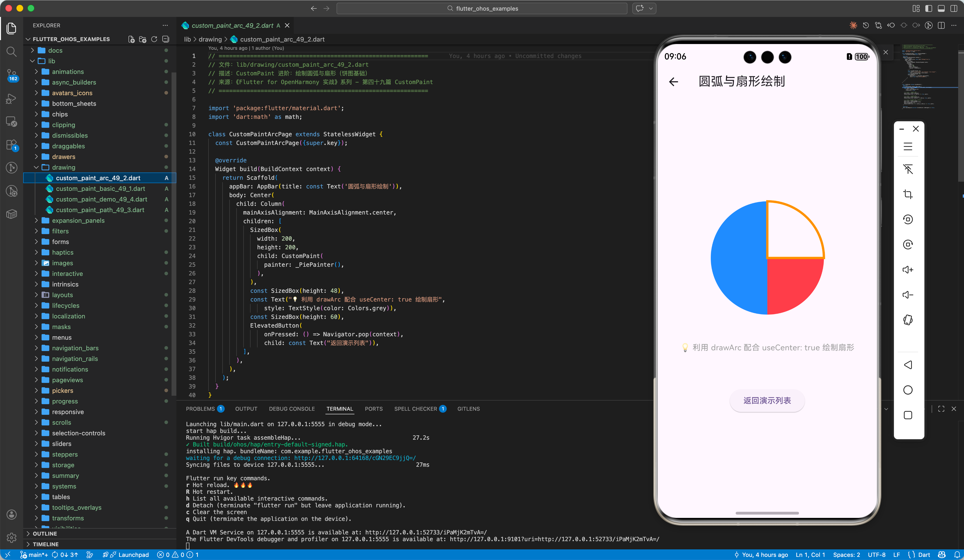The width and height of the screenshot is (964, 560).
Task: Toggle the bottom panel layout button
Action: point(941,8)
